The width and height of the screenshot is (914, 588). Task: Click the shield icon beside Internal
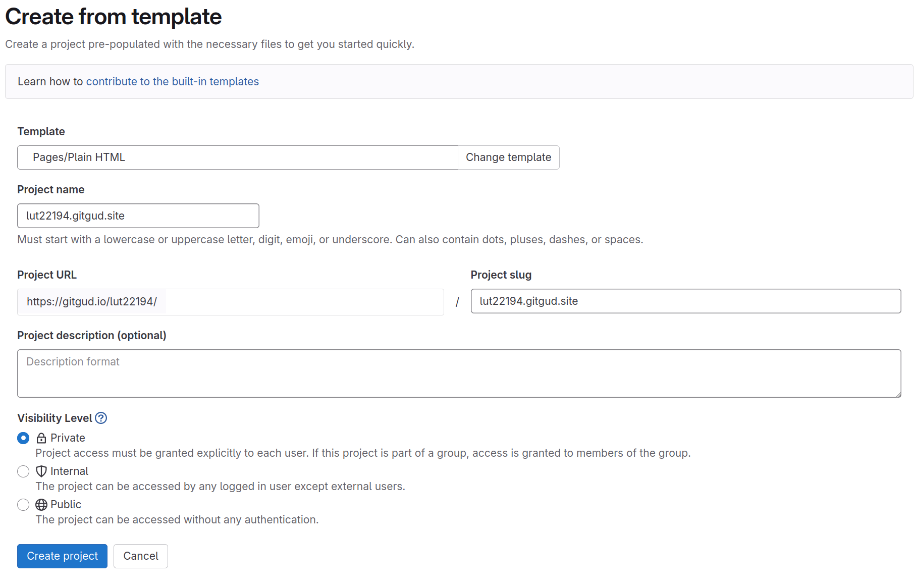click(x=41, y=471)
